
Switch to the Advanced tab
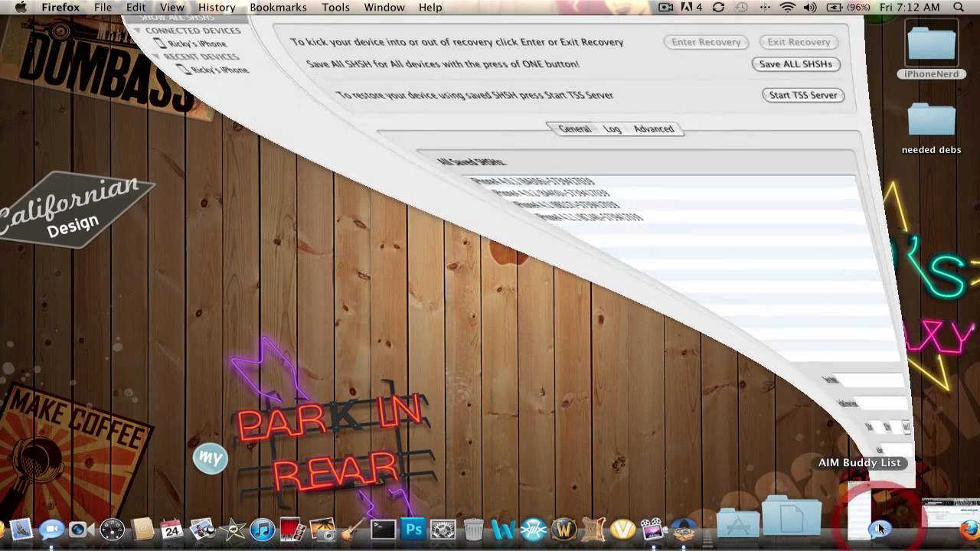(654, 129)
